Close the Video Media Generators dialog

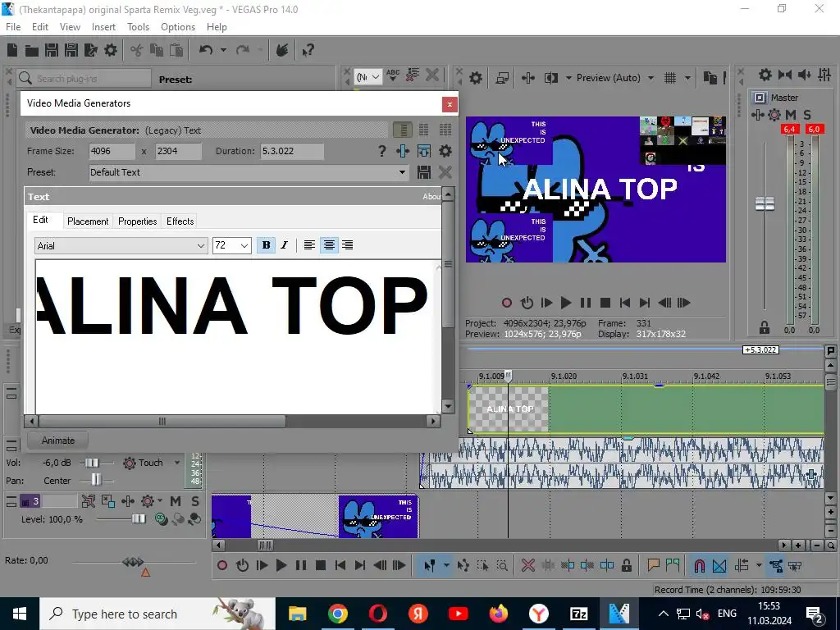click(x=450, y=104)
